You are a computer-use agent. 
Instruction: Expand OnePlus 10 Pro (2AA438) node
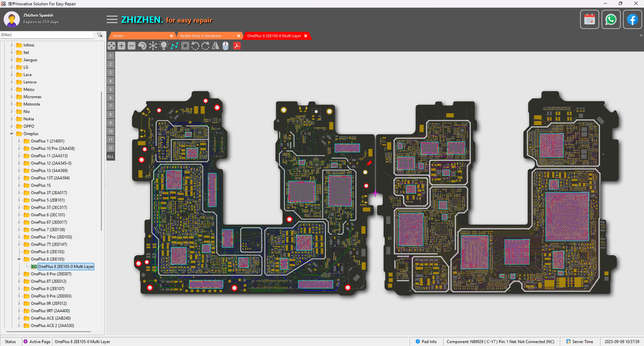coord(19,148)
